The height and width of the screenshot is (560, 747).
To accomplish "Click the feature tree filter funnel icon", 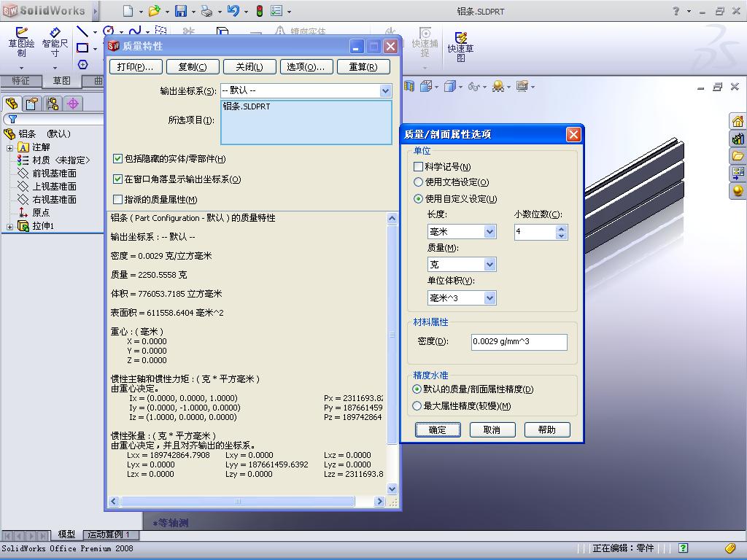I will (x=13, y=119).
